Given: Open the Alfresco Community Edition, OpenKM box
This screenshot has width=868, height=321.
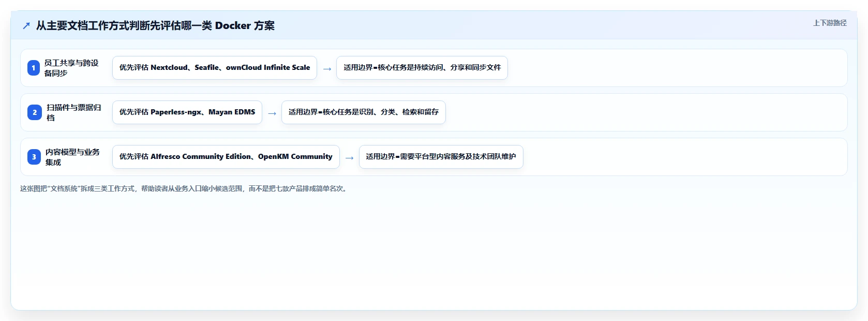Looking at the screenshot, I should pos(226,157).
